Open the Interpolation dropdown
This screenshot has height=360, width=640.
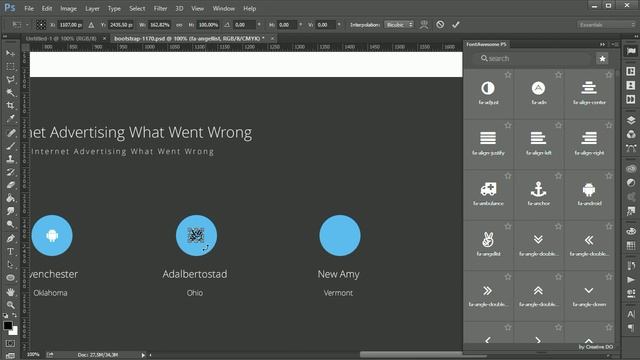click(399, 25)
